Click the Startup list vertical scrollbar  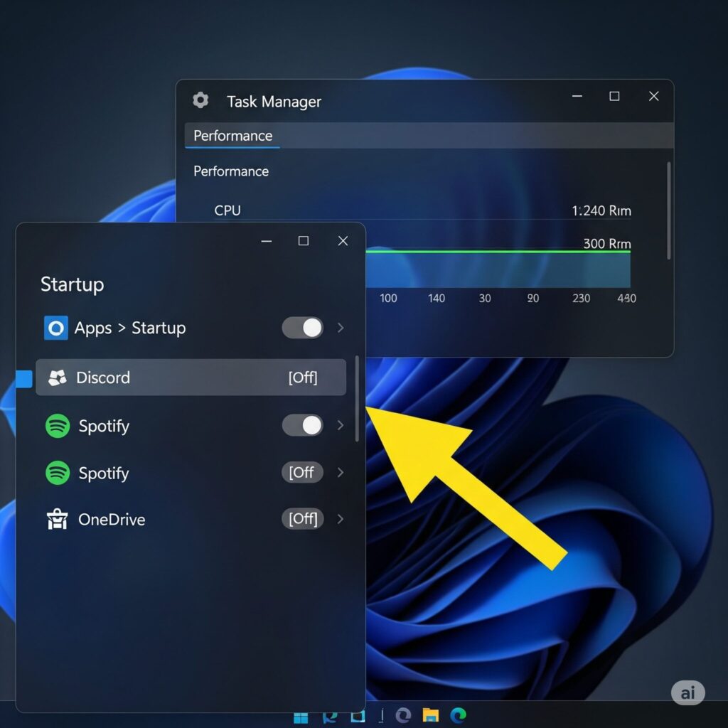tap(357, 398)
